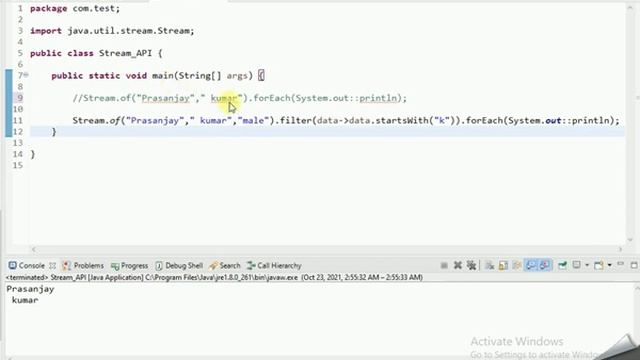Image resolution: width=640 pixels, height=360 pixels.
Task: Click the editor horizontal scrollbar right arrow
Action: 620,249
